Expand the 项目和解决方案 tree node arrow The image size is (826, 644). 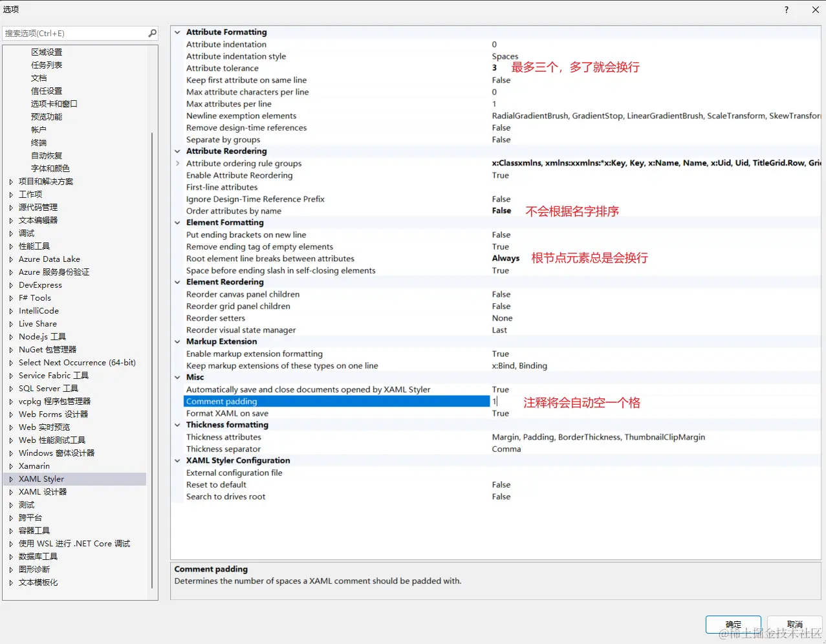coord(11,182)
